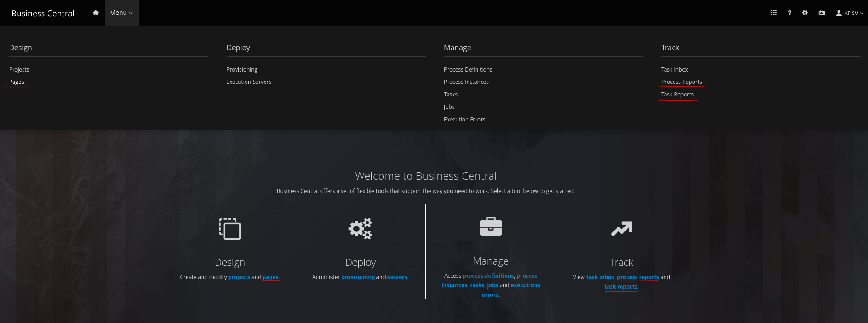
Task: Click the process definitions link under Manage
Action: click(488, 276)
